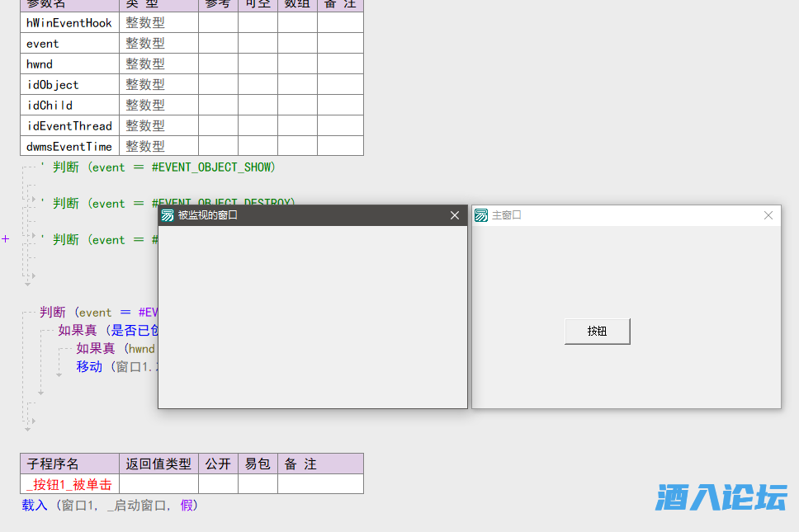799x532 pixels.
Task: Close the 主窗口 window
Action: pos(768,215)
